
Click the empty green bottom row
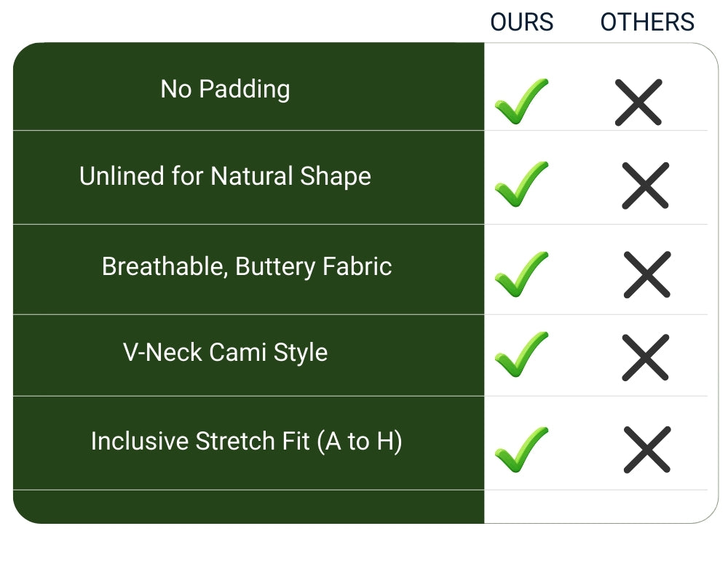tap(248, 506)
